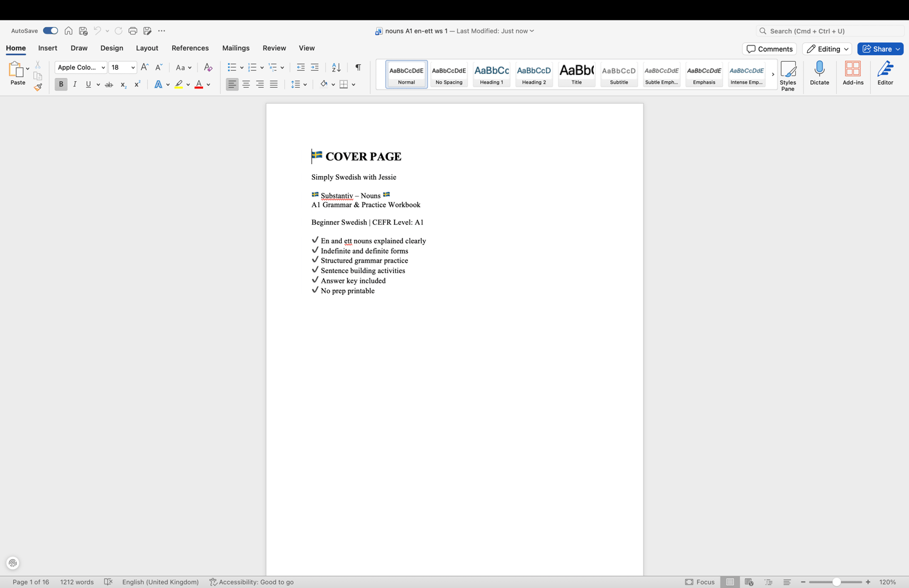Open the Sort dialog icon

click(336, 67)
